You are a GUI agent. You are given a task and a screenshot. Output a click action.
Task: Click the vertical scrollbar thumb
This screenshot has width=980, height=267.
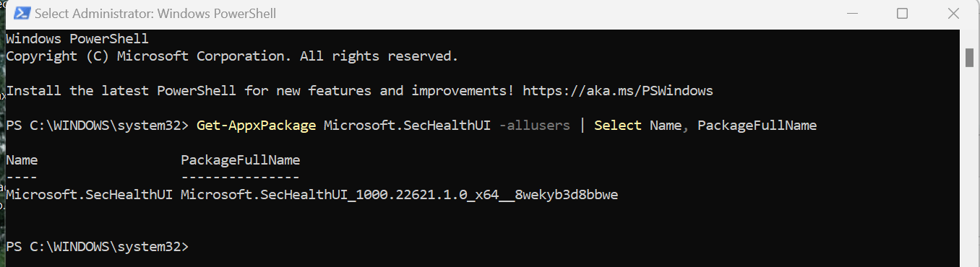(970, 58)
